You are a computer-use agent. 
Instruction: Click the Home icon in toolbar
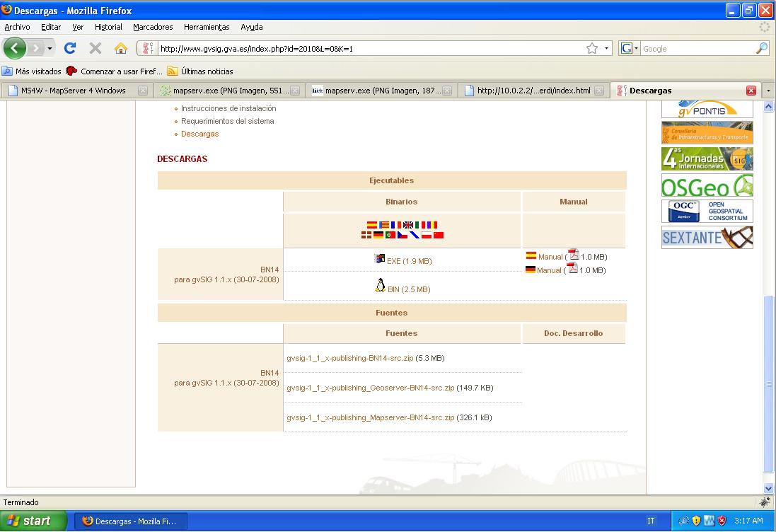121,48
